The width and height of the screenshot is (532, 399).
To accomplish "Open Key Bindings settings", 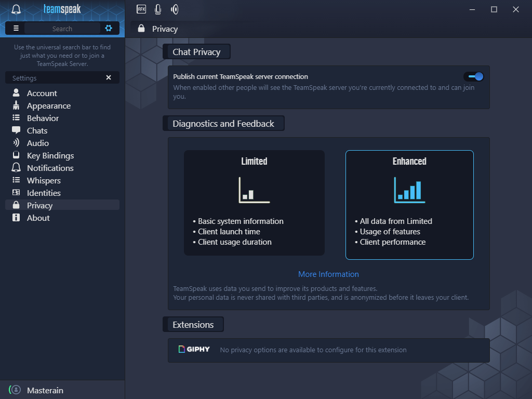I will click(50, 155).
